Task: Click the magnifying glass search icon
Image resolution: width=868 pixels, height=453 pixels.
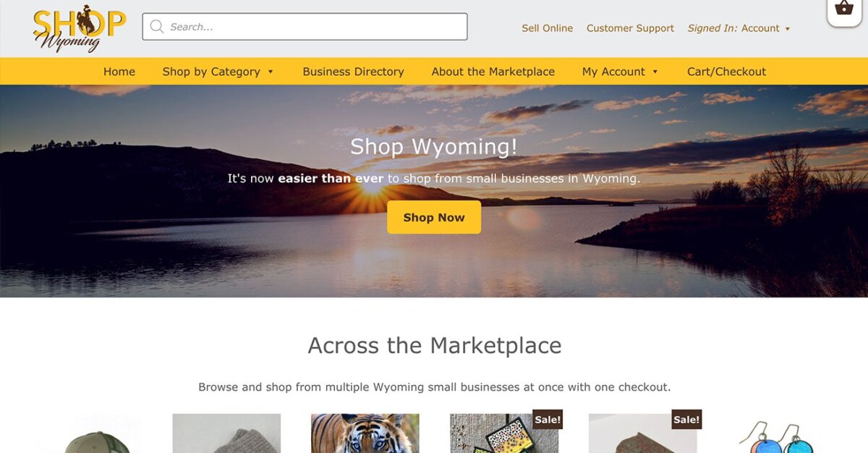Action: pyautogui.click(x=157, y=27)
